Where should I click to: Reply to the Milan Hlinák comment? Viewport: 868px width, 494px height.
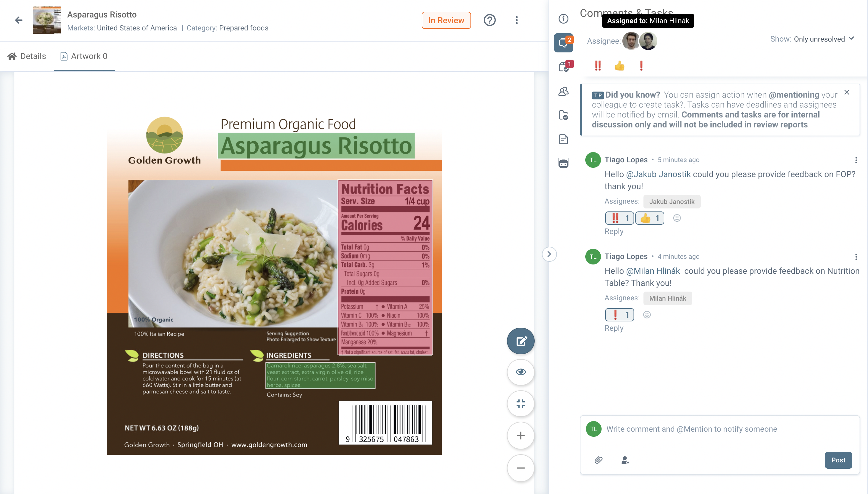(x=614, y=328)
